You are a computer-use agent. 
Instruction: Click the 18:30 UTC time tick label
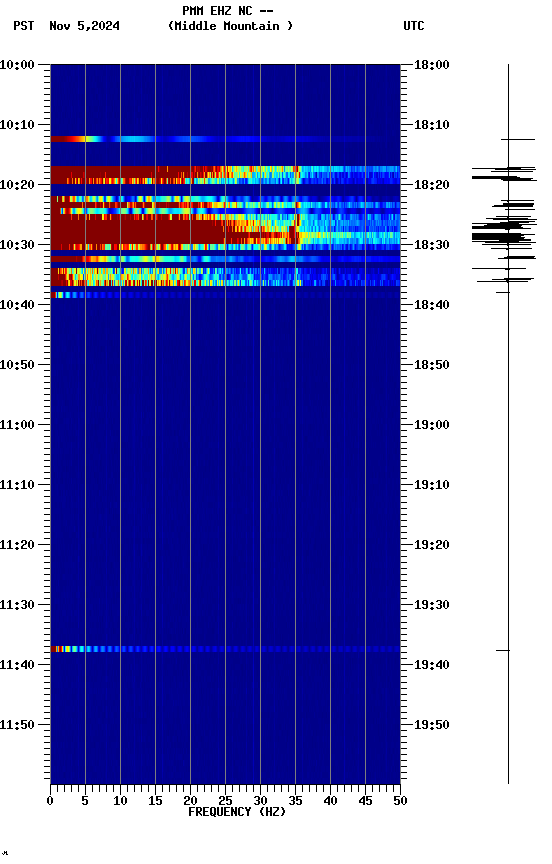[432, 245]
